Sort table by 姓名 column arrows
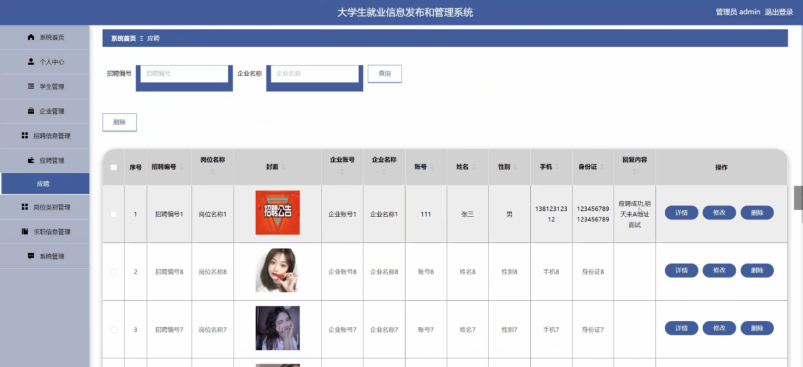803x367 pixels. (473, 167)
